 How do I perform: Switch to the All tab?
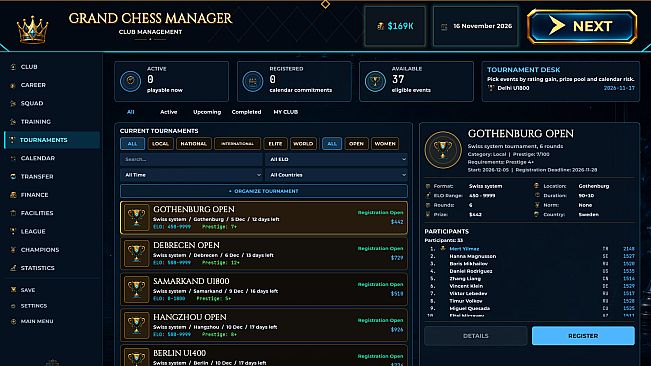click(x=130, y=112)
